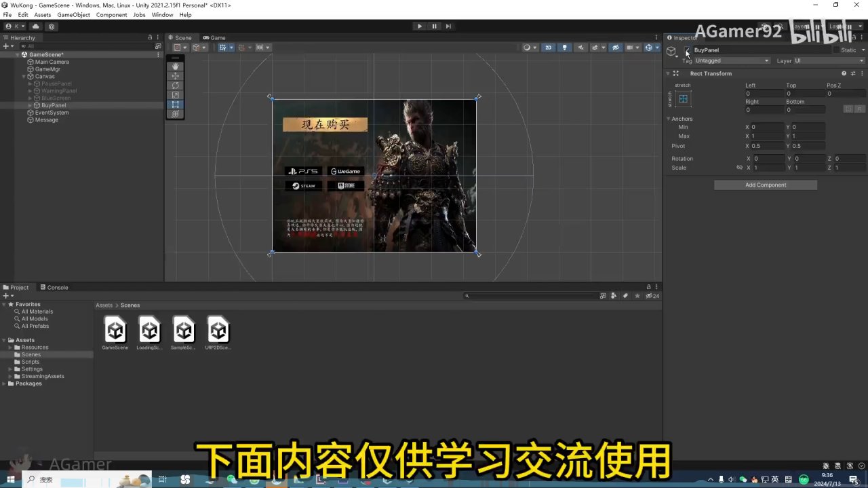Collapse the GameScene tree in Hierarchy

18,55
